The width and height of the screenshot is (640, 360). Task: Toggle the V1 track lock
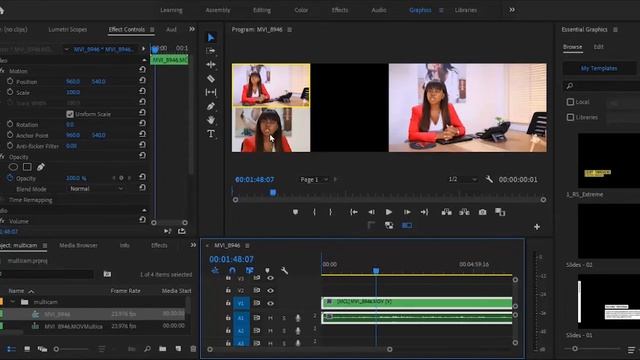pyautogui.click(x=228, y=303)
